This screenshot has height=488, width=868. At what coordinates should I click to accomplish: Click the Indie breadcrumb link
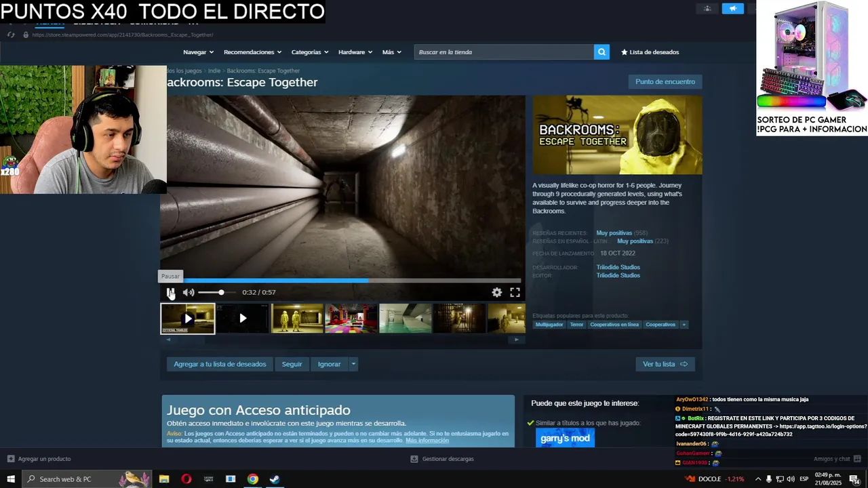pyautogui.click(x=214, y=70)
